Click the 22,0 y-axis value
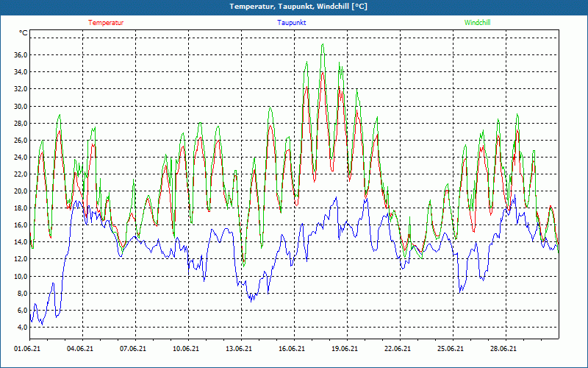Viewport: 588px width, 368px height. coord(21,174)
